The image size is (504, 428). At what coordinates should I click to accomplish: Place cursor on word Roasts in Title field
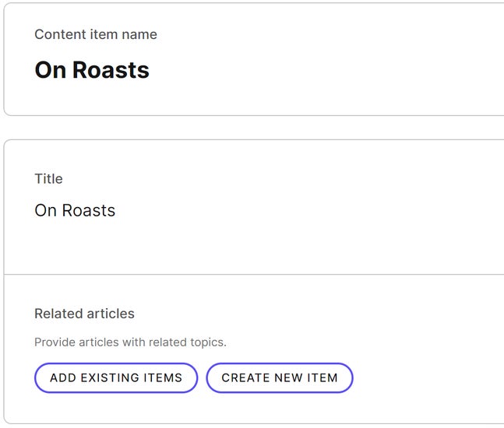[89, 211]
